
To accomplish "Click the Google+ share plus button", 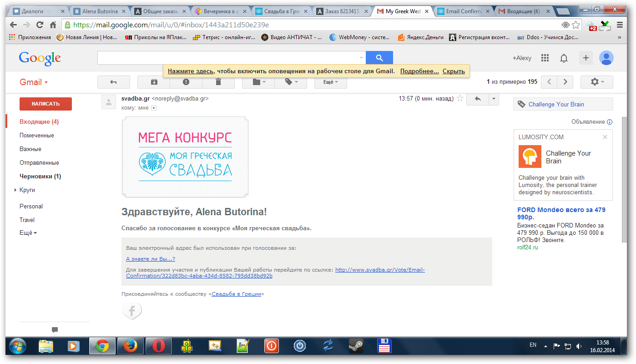I will pos(586,58).
